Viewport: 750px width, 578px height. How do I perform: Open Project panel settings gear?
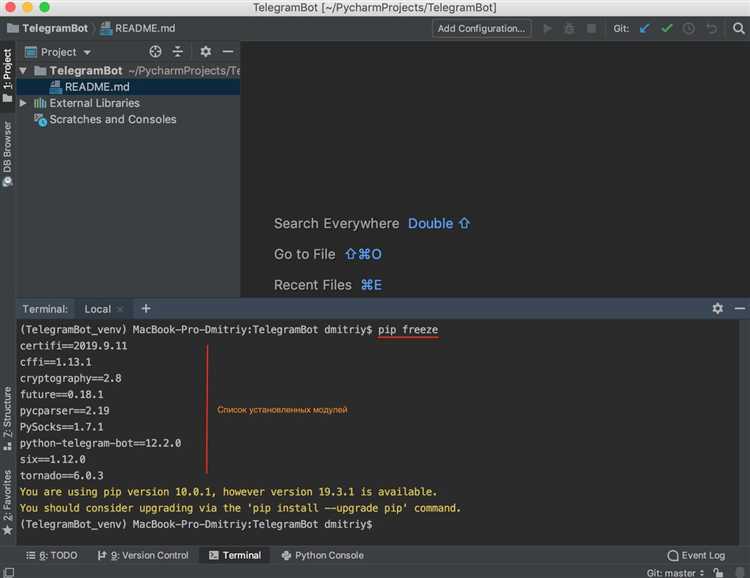pos(206,52)
